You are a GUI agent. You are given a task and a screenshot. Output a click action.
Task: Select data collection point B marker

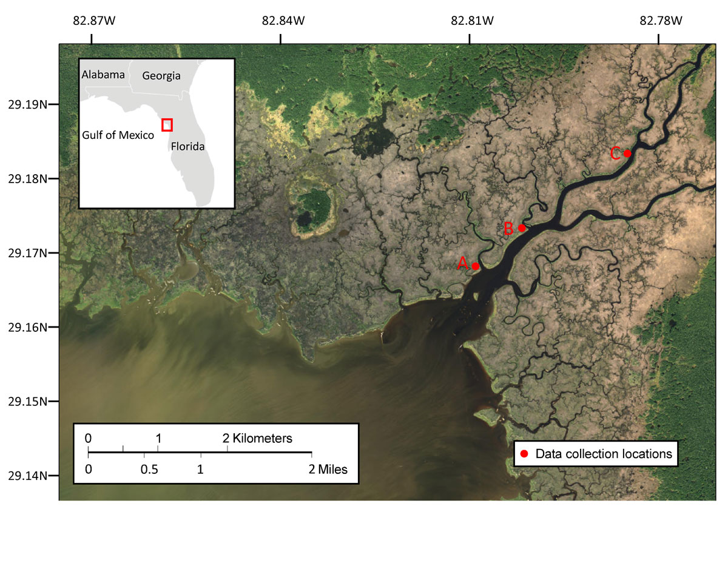click(x=523, y=228)
